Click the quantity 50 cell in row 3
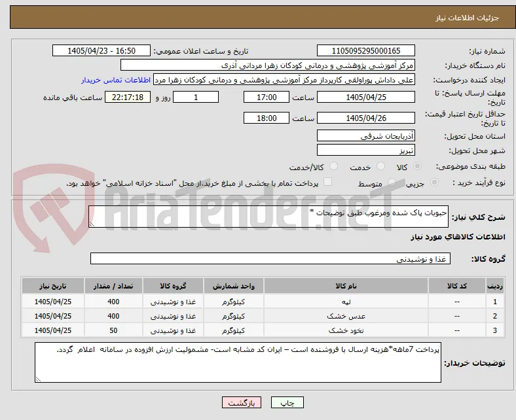516x420 pixels. pyautogui.click(x=113, y=330)
